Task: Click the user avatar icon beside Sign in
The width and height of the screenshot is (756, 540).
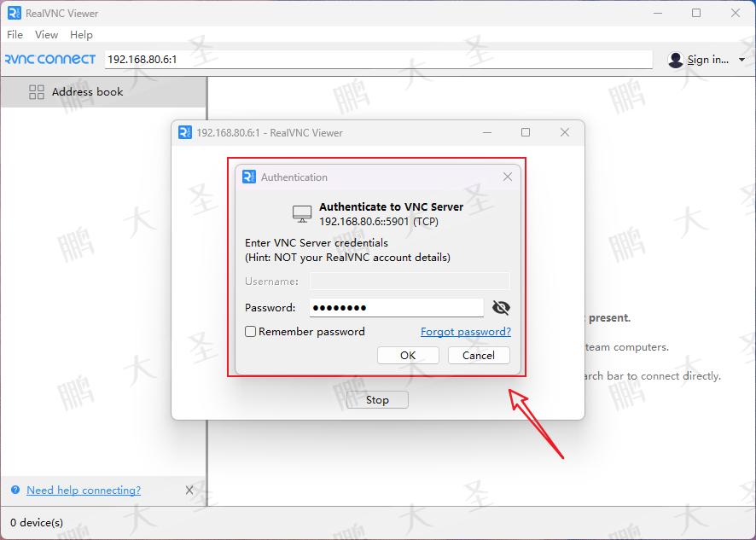Action: (676, 60)
